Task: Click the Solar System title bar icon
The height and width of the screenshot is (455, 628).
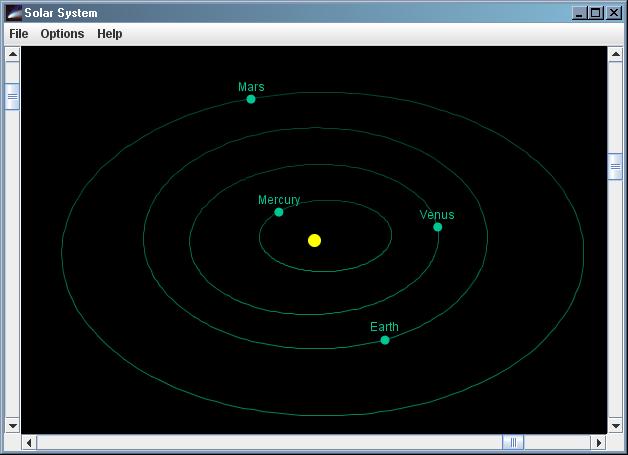Action: coord(13,13)
